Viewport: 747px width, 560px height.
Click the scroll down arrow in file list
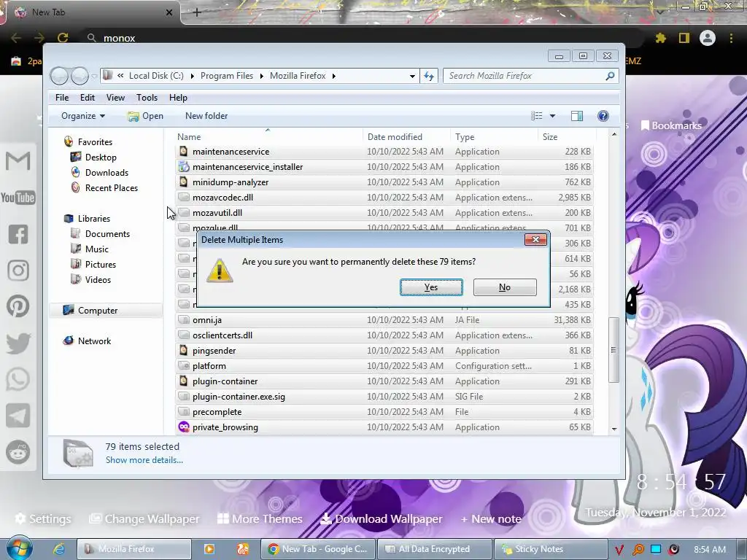pyautogui.click(x=614, y=429)
